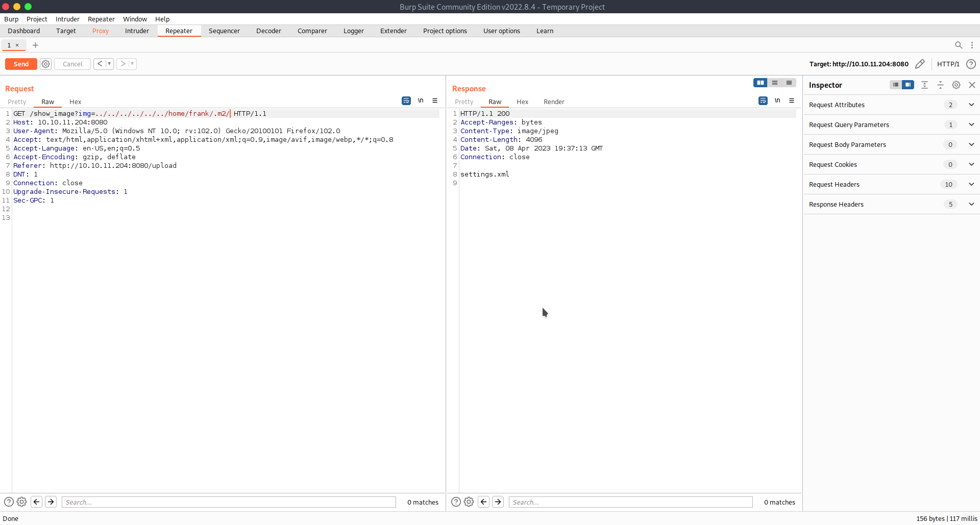Expand the Request Headers section

click(971, 184)
